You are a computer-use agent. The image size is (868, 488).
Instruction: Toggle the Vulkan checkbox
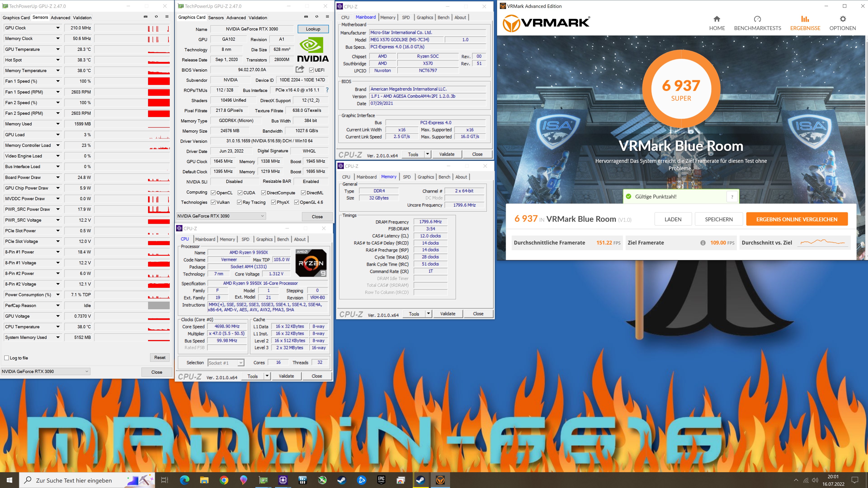[213, 202]
